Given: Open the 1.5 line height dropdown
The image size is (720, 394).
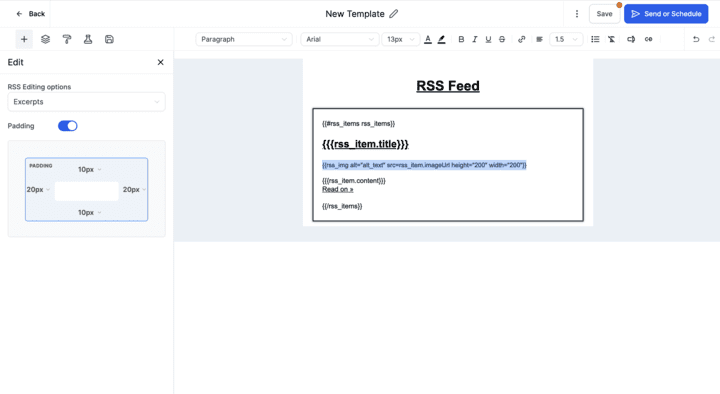Looking at the screenshot, I should (x=566, y=39).
